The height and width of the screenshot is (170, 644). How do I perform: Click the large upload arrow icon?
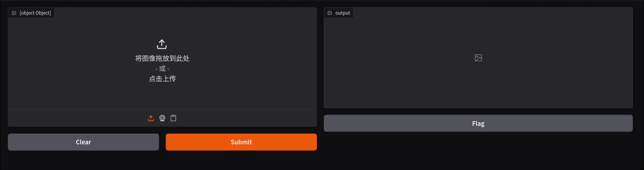(162, 44)
